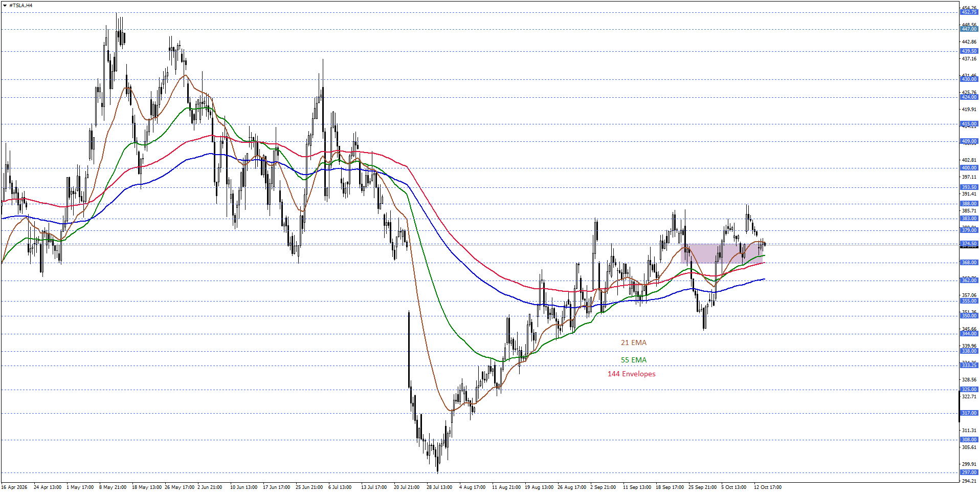Click the "18 Sep 17:00" time axis label
The image size is (980, 493).
[670, 487]
